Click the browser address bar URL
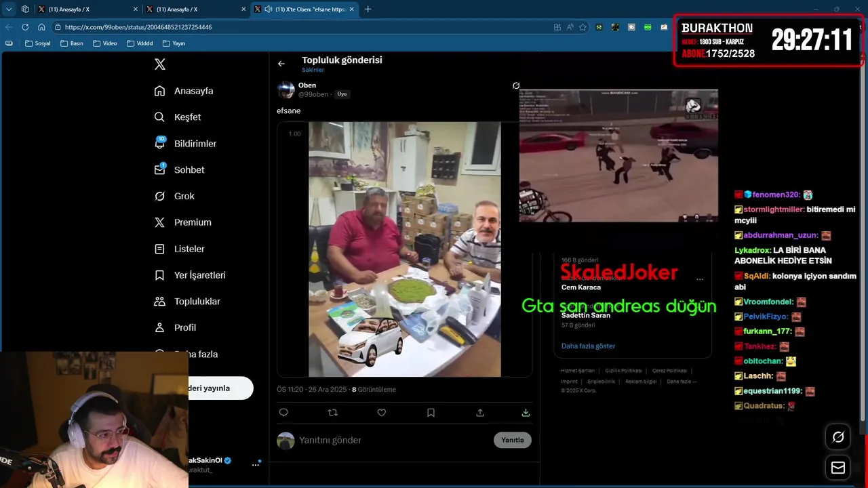The image size is (868, 488). (138, 27)
